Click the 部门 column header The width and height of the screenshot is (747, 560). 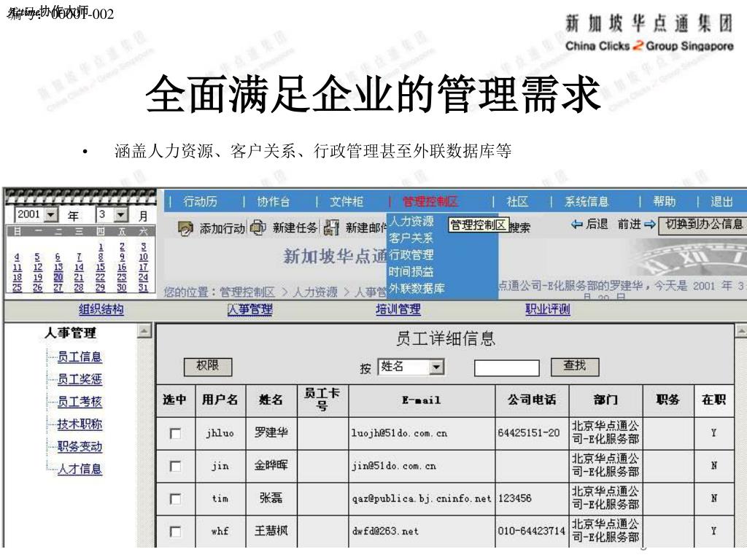click(605, 400)
